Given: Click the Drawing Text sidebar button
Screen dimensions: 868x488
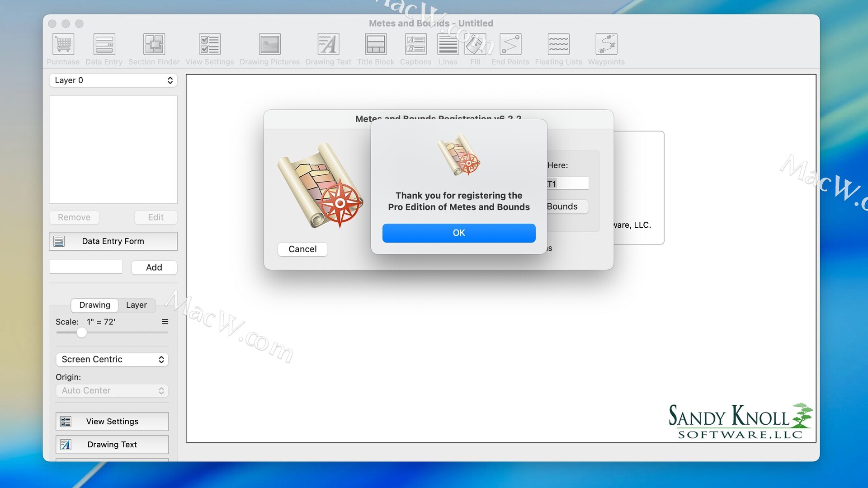Looking at the screenshot, I should click(x=112, y=445).
